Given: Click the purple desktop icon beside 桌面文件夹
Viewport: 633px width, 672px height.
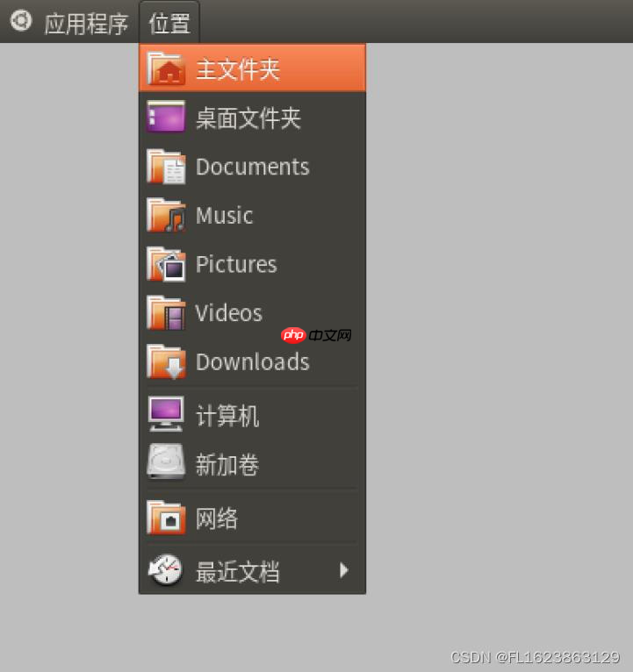Looking at the screenshot, I should 166,117.
